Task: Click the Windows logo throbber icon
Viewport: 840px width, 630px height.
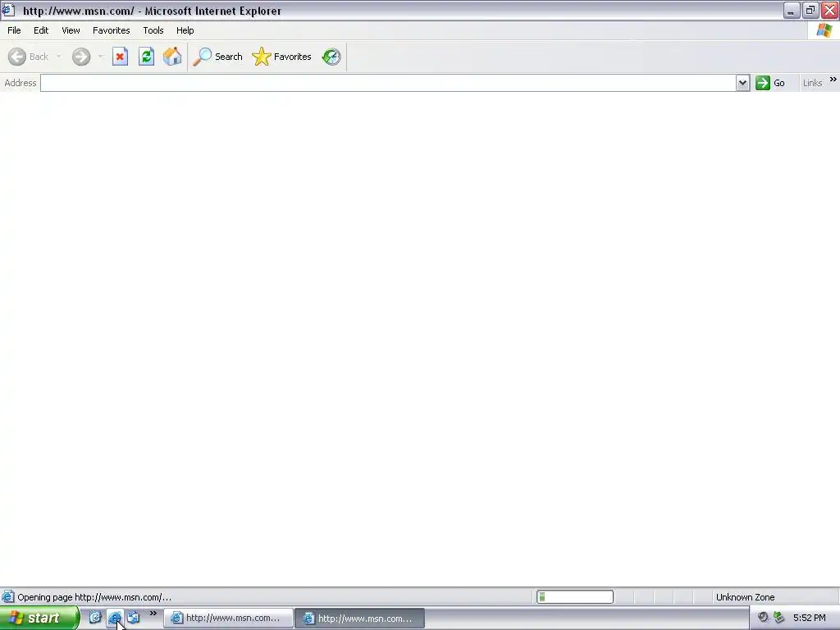Action: point(824,30)
